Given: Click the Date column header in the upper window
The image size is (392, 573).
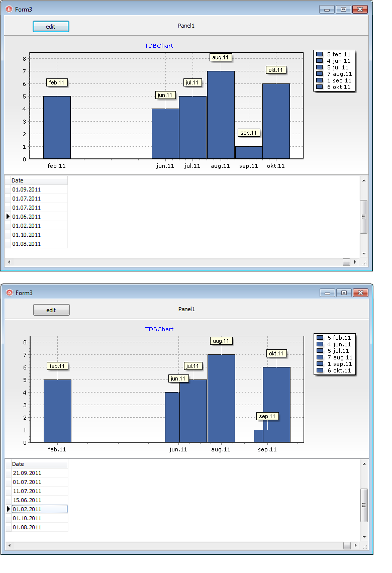Looking at the screenshot, I should tap(39, 180).
